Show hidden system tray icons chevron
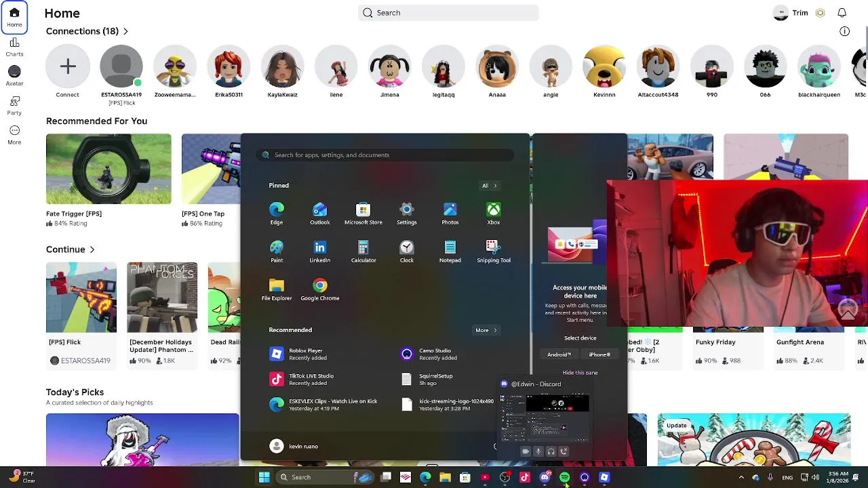This screenshot has width=868, height=488. [x=741, y=477]
